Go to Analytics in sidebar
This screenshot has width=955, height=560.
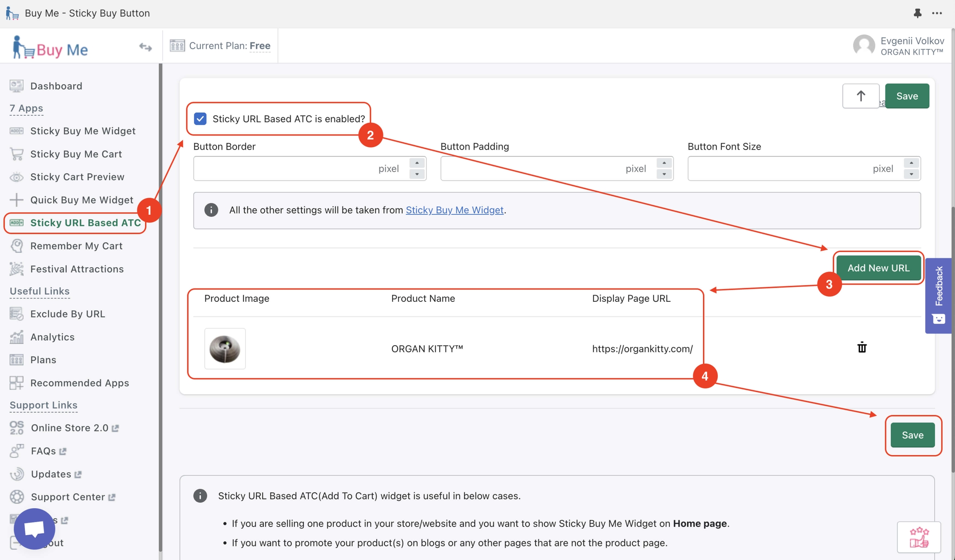click(52, 337)
